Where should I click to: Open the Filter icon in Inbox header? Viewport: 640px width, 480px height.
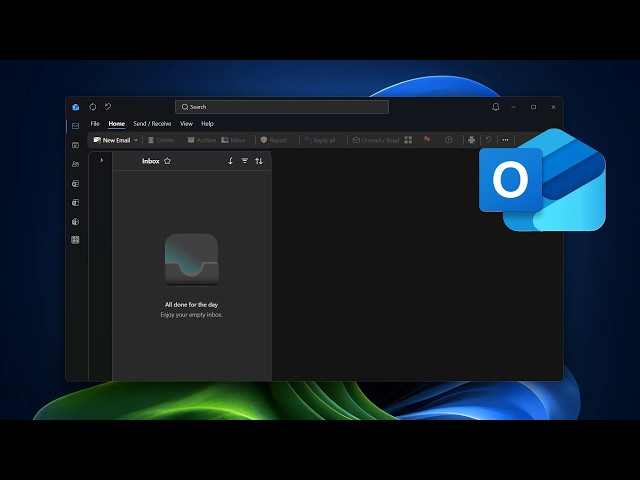(x=244, y=161)
